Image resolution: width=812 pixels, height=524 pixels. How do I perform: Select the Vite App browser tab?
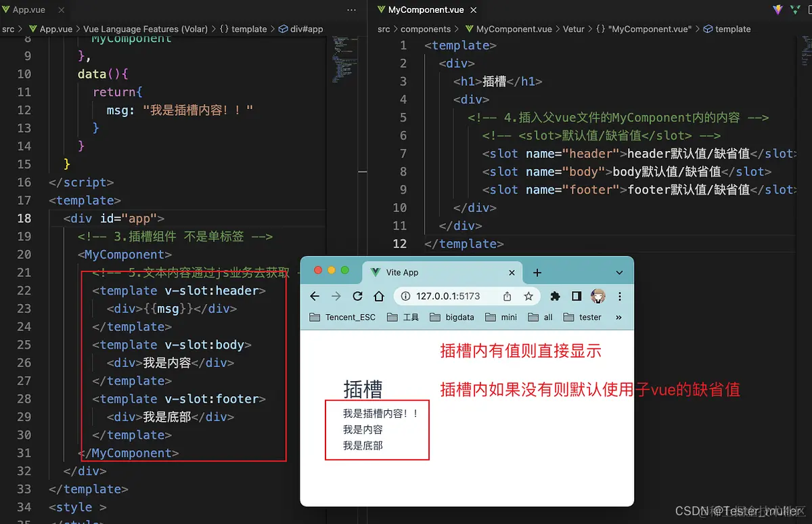443,272
